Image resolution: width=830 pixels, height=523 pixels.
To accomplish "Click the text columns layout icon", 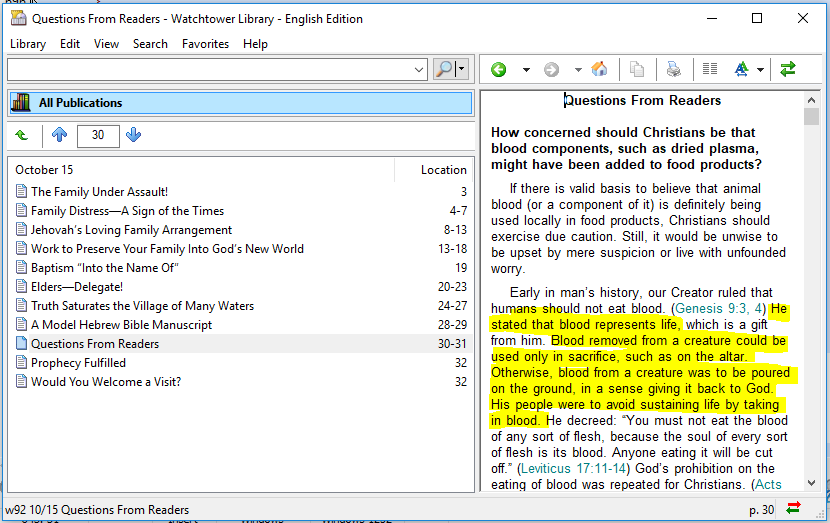I will click(710, 69).
